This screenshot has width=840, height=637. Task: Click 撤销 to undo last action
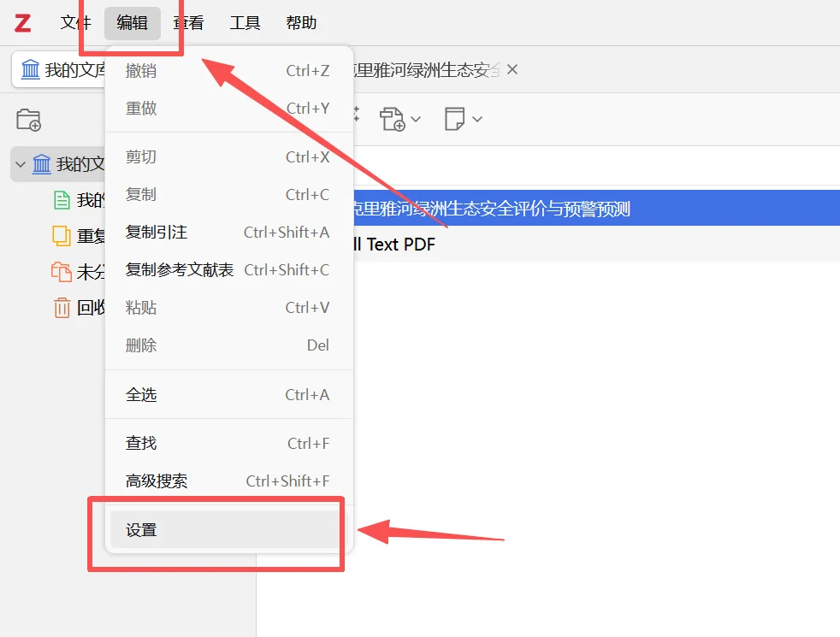point(141,71)
